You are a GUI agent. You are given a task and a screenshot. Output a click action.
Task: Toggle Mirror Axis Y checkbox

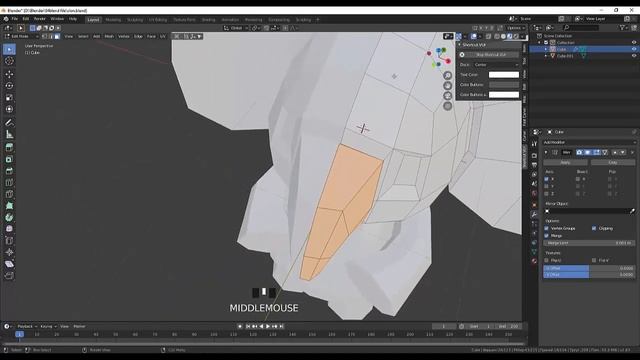pos(547,186)
